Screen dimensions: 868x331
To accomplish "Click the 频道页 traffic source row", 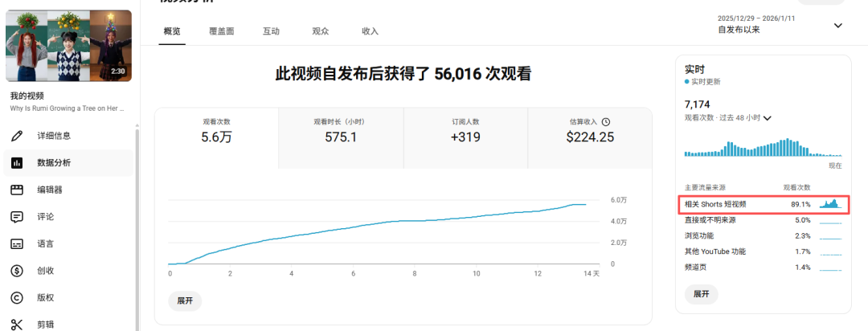I will click(x=764, y=267).
